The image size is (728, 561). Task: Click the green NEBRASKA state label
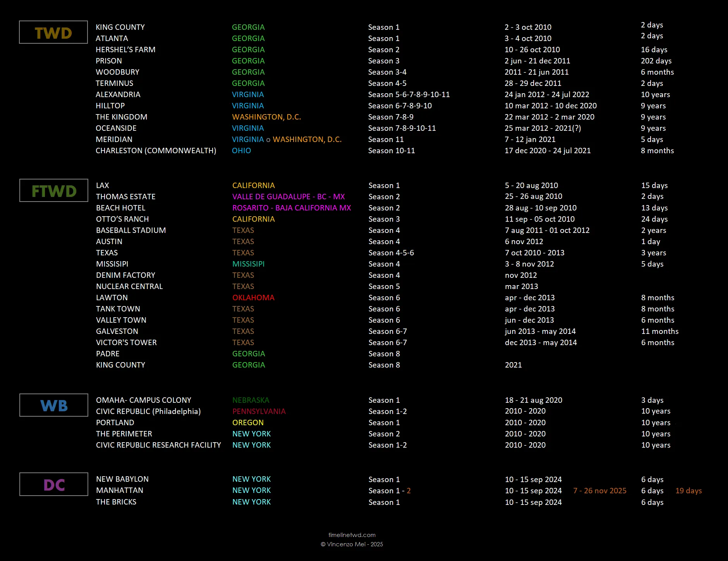click(x=251, y=400)
